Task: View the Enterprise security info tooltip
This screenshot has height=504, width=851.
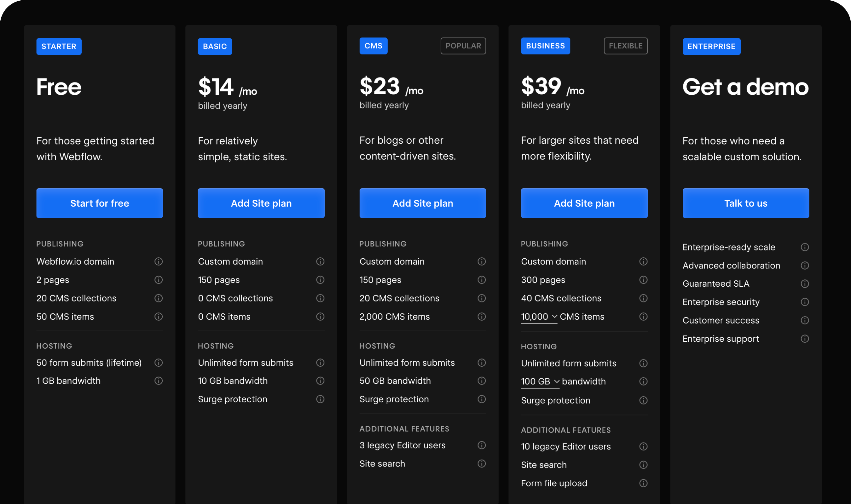Action: coord(804,302)
